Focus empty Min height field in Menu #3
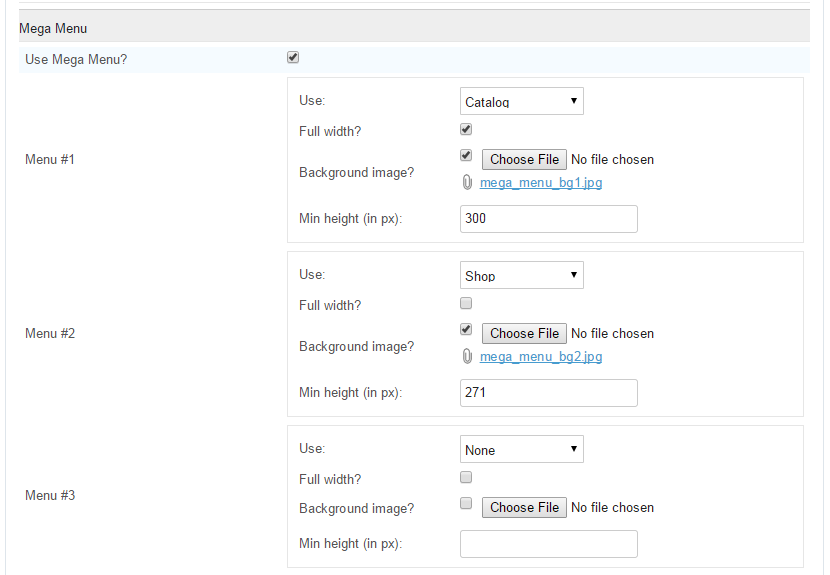Viewport: 830px width, 575px height. (549, 544)
